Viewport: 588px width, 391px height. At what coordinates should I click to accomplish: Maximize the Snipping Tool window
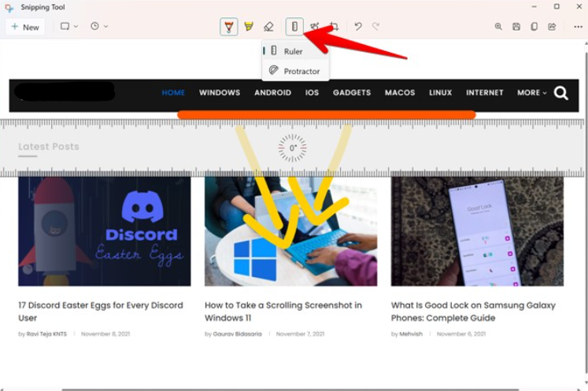(x=557, y=7)
